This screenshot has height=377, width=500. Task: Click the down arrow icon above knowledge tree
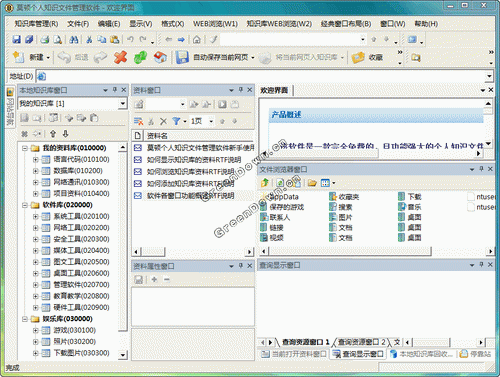pyautogui.click(x=65, y=134)
